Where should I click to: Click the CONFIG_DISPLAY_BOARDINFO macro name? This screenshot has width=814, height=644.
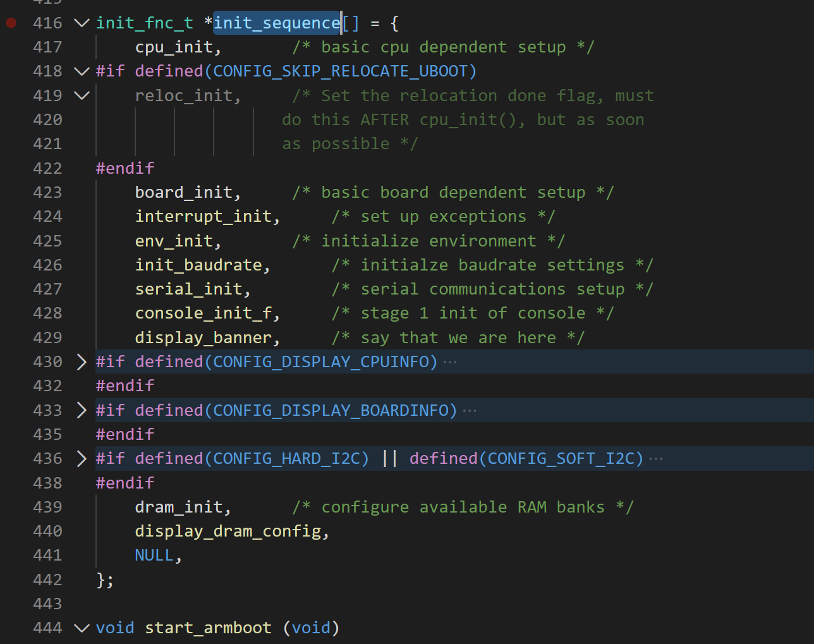coord(331,410)
